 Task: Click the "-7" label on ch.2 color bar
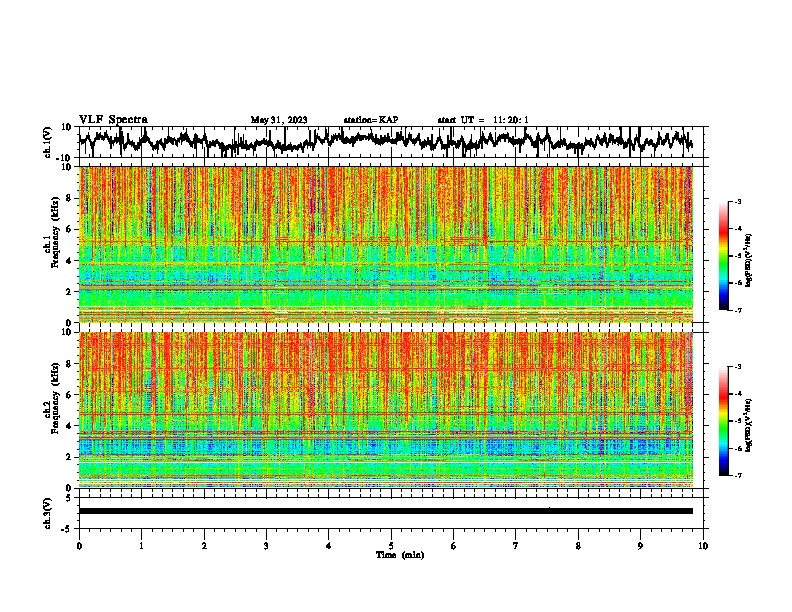(x=737, y=476)
